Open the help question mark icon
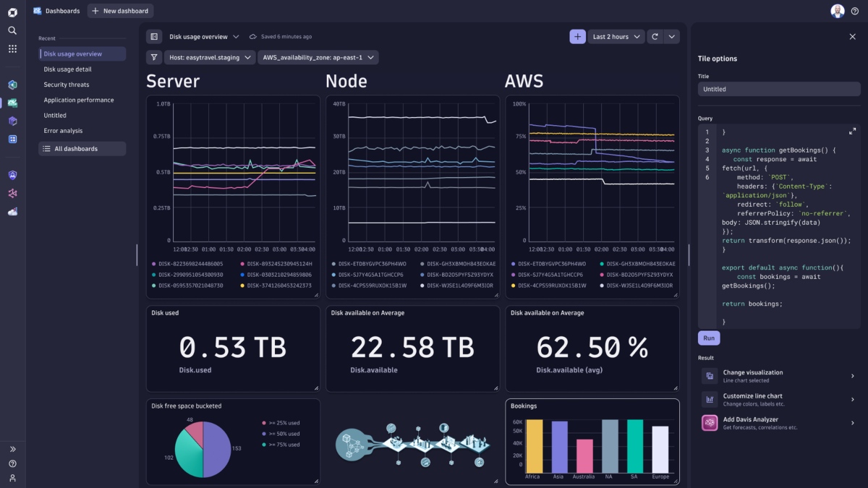This screenshot has height=488, width=868. click(x=855, y=11)
